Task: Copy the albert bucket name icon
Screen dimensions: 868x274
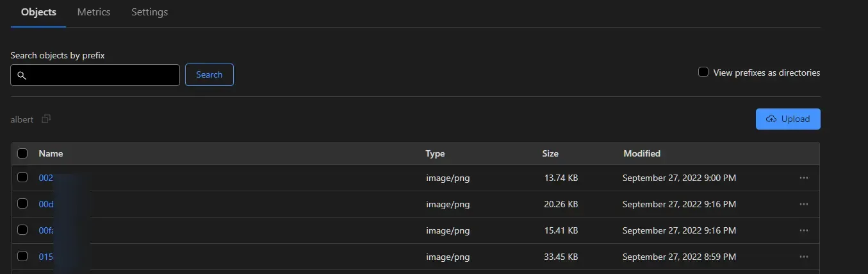Action: [45, 119]
